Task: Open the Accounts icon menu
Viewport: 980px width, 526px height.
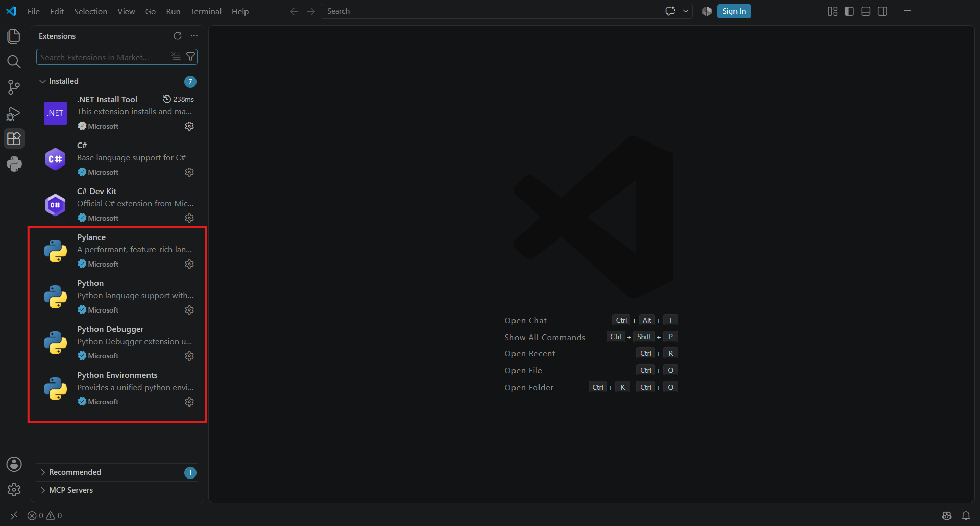Action: click(x=14, y=464)
